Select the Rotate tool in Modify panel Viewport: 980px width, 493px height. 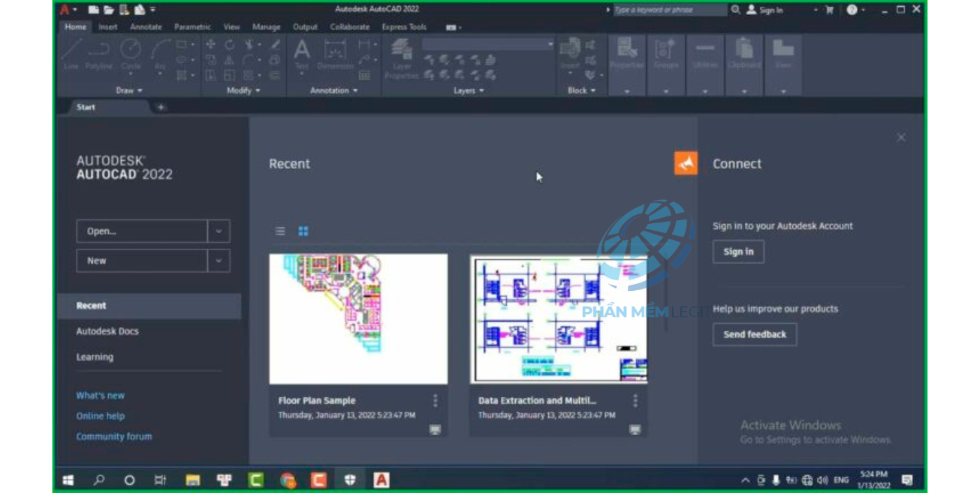tap(230, 44)
